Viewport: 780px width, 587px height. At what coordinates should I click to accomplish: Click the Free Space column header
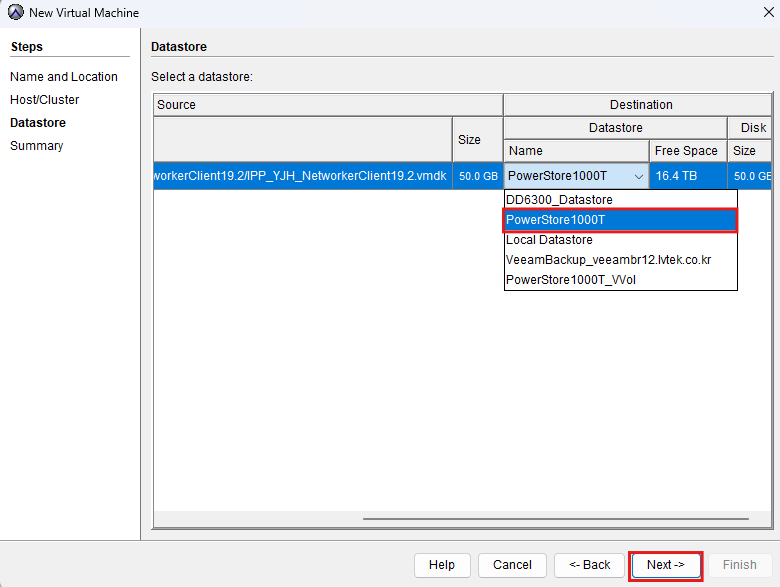coord(688,151)
